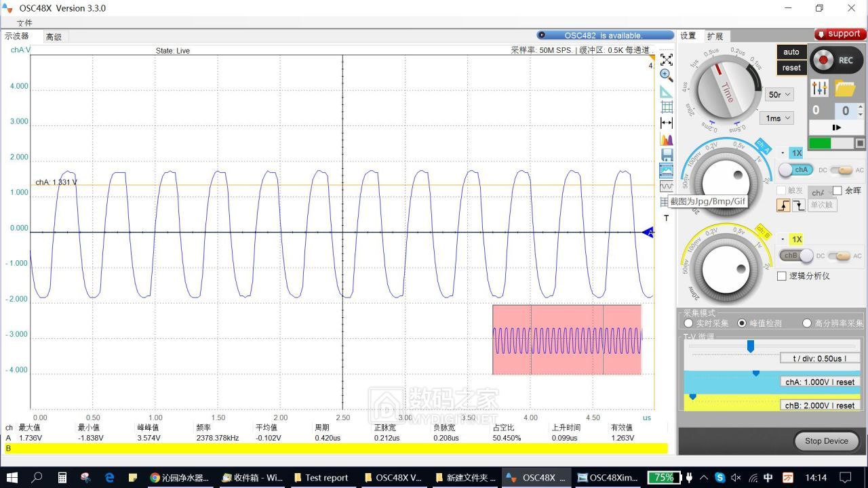Viewport: 868px width, 488px height.
Task: Enable the 余晖 persistence checkbox
Action: click(837, 190)
